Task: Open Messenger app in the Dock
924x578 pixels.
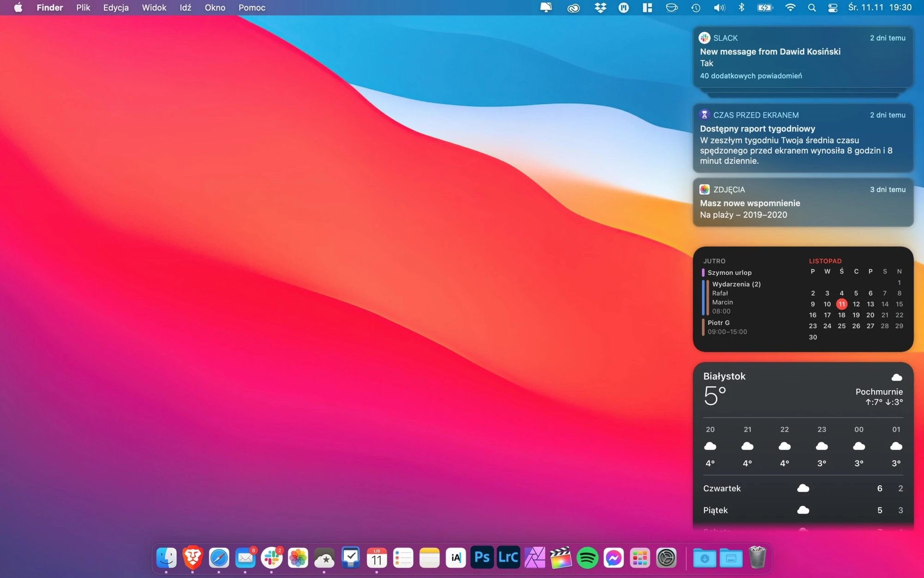Action: point(614,558)
